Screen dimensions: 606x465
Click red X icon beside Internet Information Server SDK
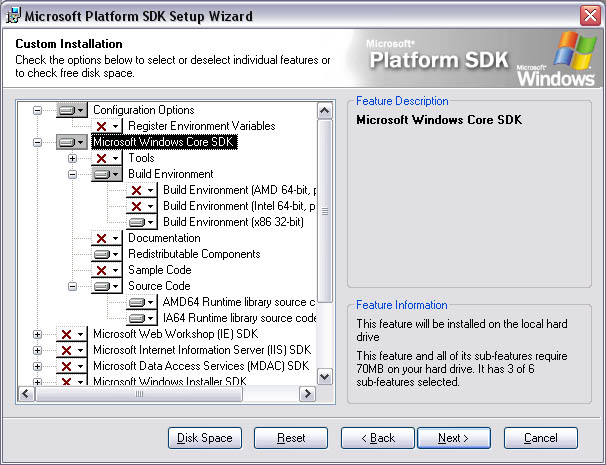(72, 350)
